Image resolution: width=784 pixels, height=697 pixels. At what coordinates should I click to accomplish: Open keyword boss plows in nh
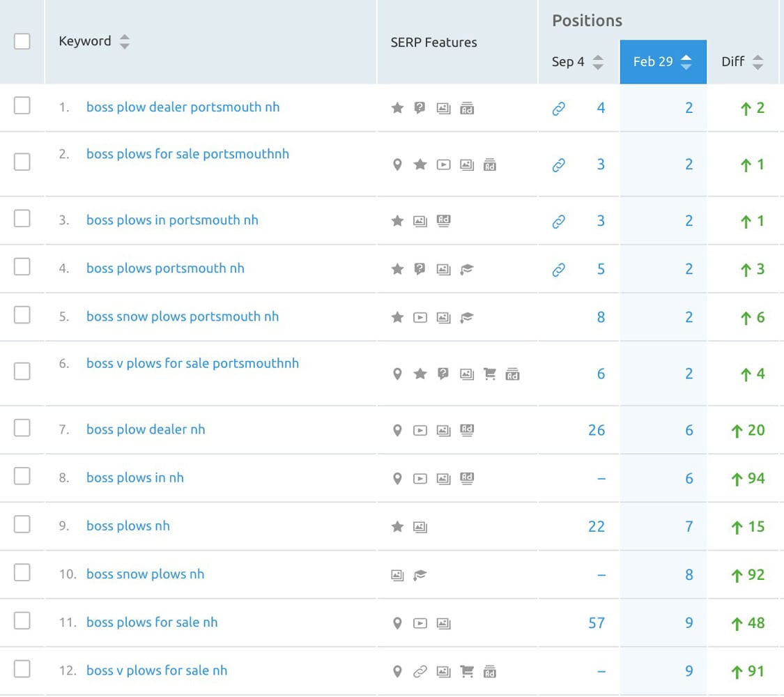(x=135, y=477)
